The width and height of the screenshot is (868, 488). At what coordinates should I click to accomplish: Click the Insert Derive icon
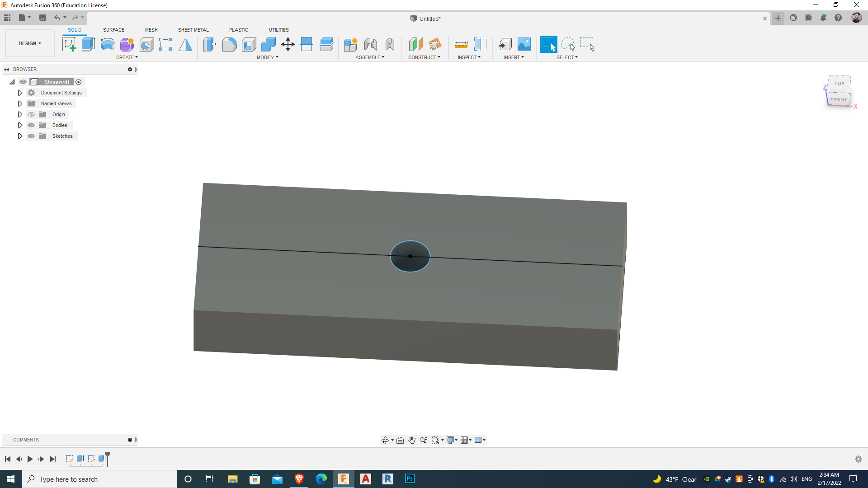click(505, 44)
